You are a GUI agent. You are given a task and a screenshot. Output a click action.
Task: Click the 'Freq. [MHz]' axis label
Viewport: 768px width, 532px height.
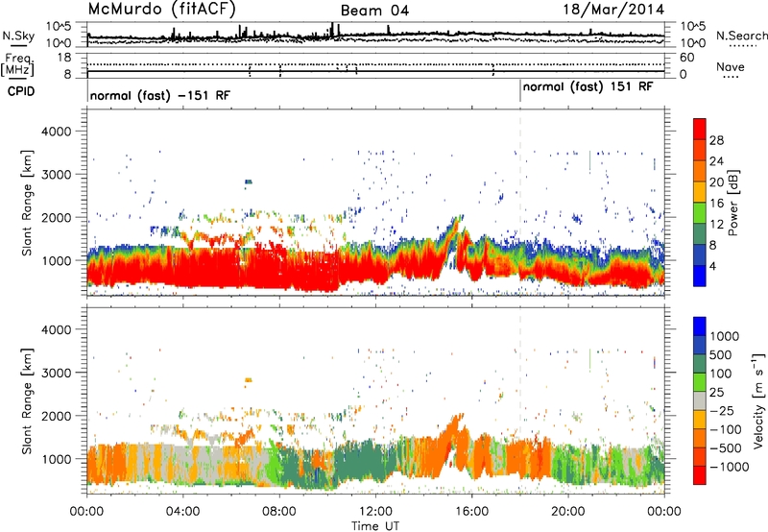click(17, 65)
